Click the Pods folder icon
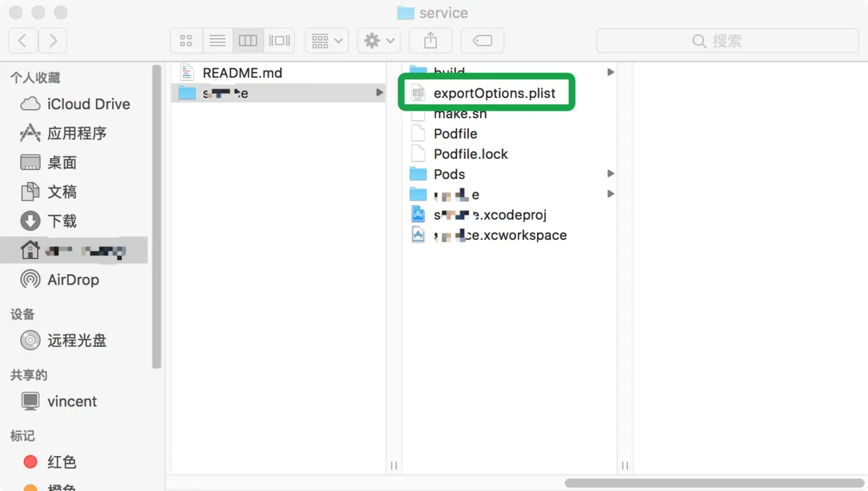The width and height of the screenshot is (868, 491). (x=418, y=173)
